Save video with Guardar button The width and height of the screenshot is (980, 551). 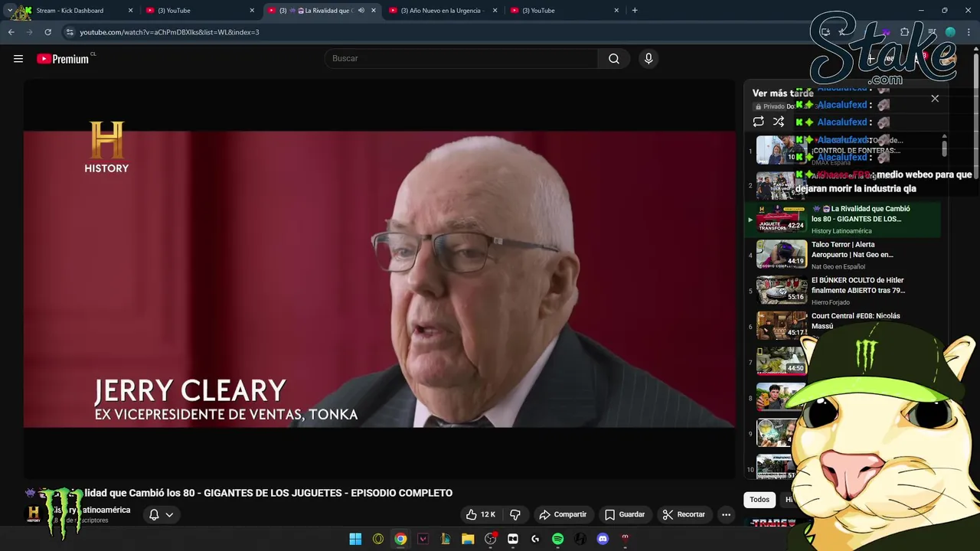click(x=625, y=514)
